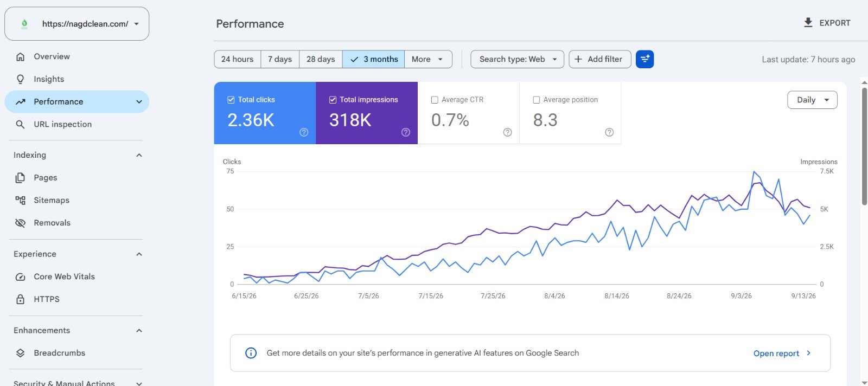Uncheck the Total impressions checkbox

pos(333,100)
